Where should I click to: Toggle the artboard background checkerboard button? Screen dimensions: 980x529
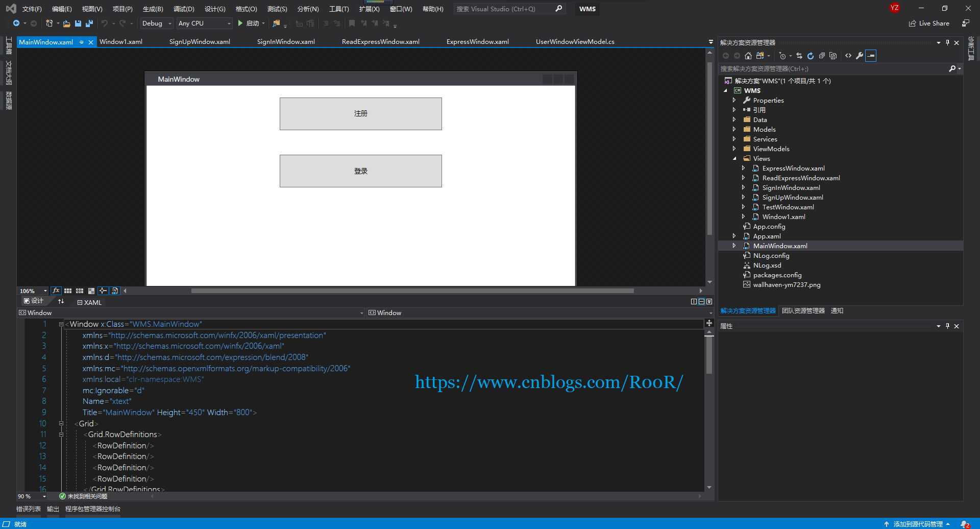tap(91, 291)
